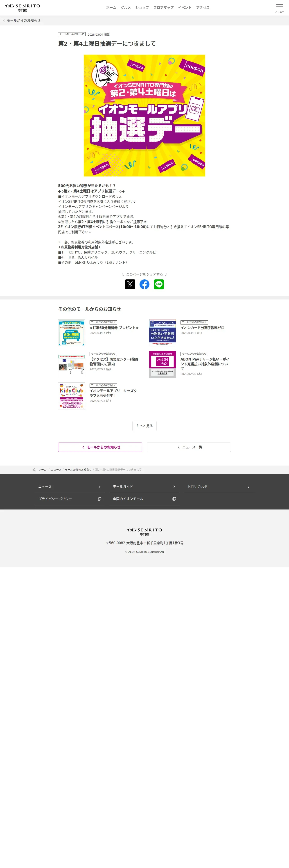Image resolution: width=289 pixels, height=868 pixels.
Task: Click the 2026/03/07 (土) date
Action: (100, 333)
